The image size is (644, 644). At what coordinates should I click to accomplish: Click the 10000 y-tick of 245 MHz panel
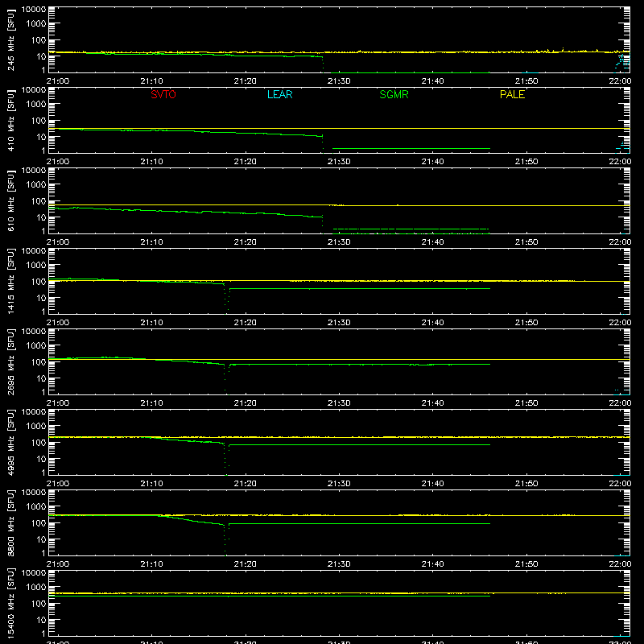34,10
